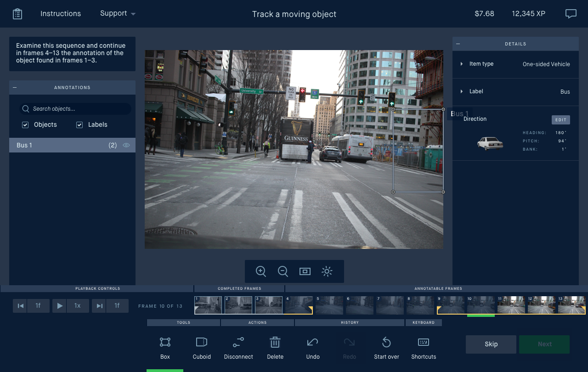Screen dimensions: 588x372
Task: Open frame 4 thumbnail
Action: coord(299,305)
